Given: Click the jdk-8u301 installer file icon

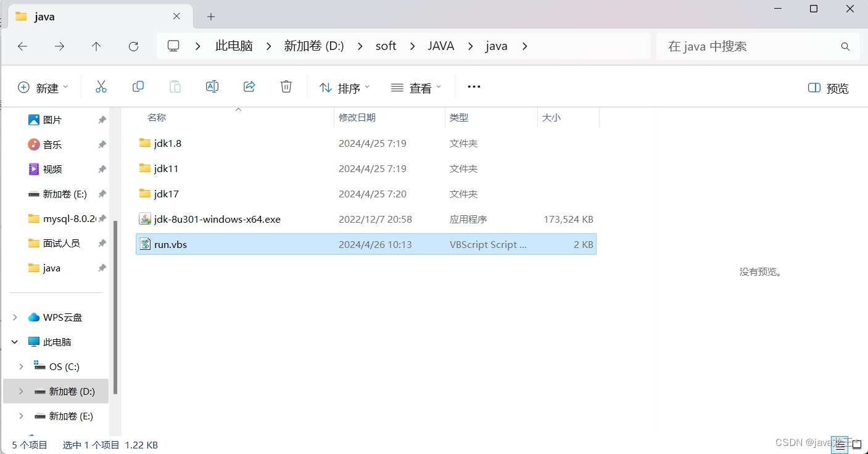Looking at the screenshot, I should click(145, 219).
